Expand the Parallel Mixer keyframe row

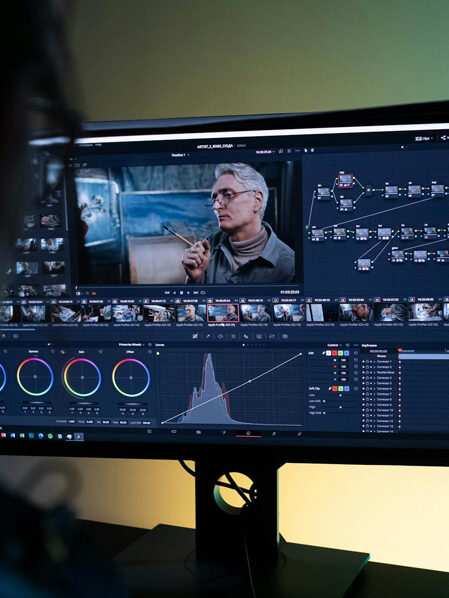coord(374,372)
